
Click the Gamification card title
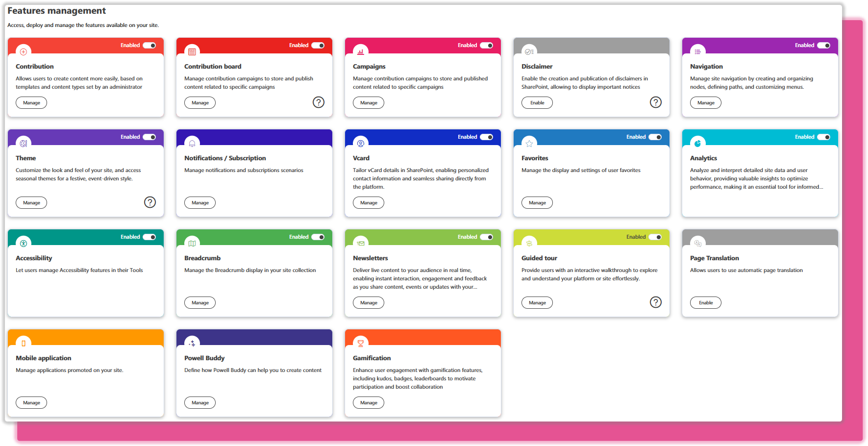click(x=372, y=358)
